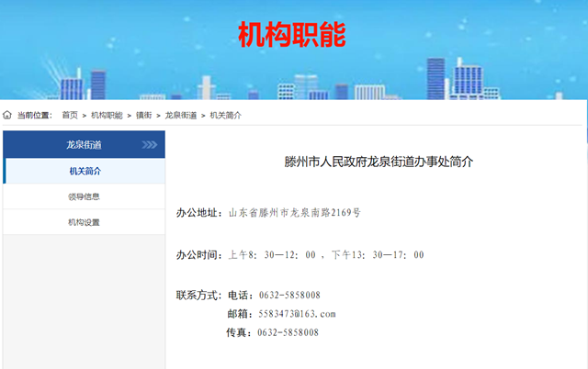Click the triple chevron arrows beside 龙泉街道
Screen dimensions: 588x369
(150, 145)
